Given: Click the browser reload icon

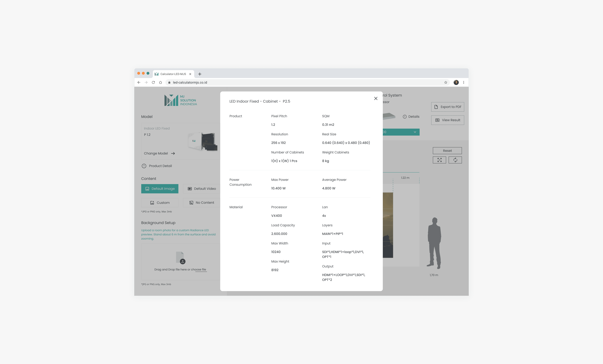Looking at the screenshot, I should (153, 82).
